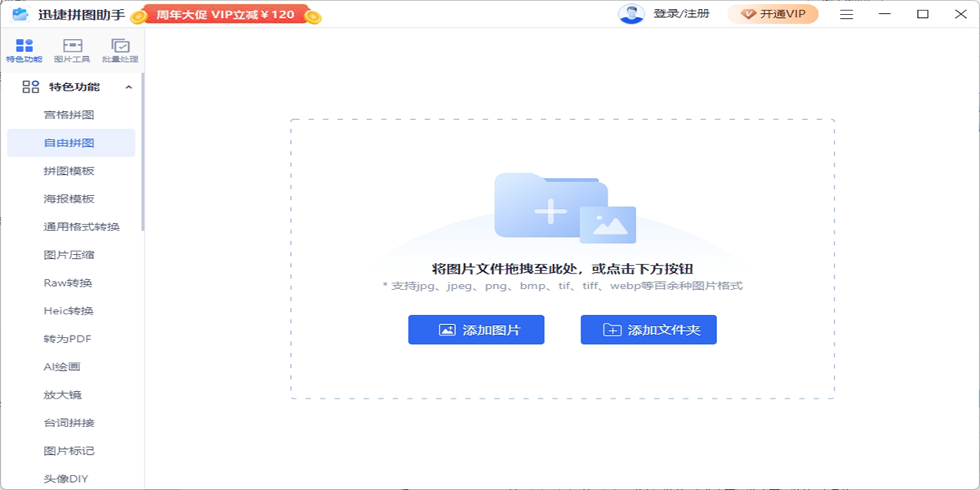Select 拼图模板 in the sidebar

click(71, 171)
